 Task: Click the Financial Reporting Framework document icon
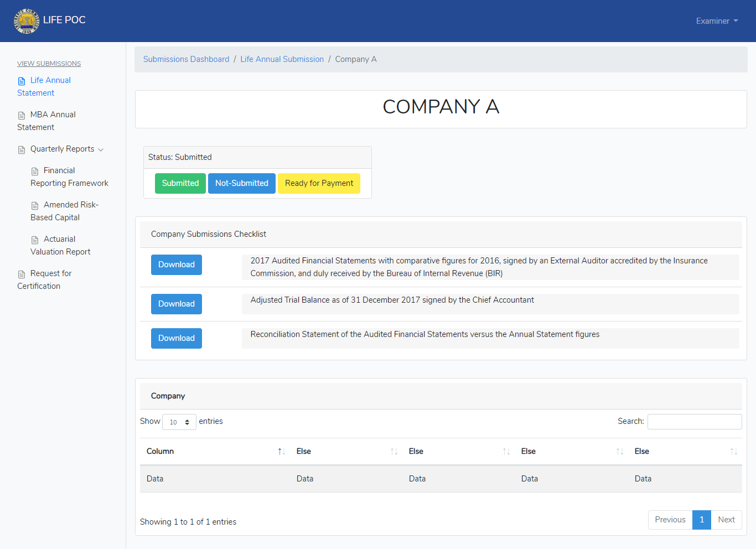[x=35, y=171]
